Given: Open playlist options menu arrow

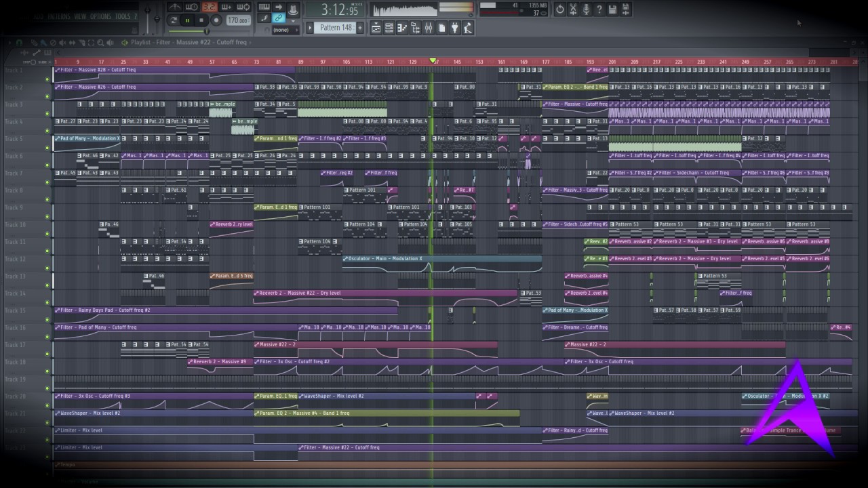Looking at the screenshot, I should click(x=9, y=42).
